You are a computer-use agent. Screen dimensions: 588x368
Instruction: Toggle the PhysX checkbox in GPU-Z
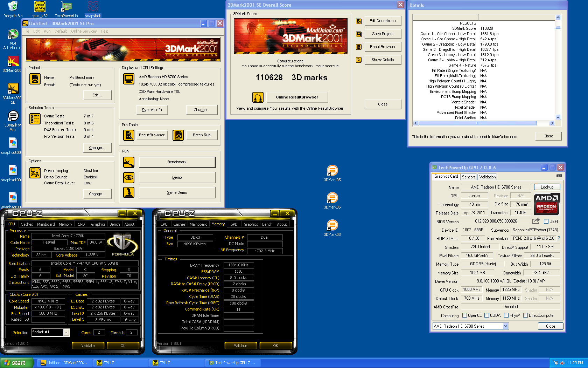tap(506, 315)
